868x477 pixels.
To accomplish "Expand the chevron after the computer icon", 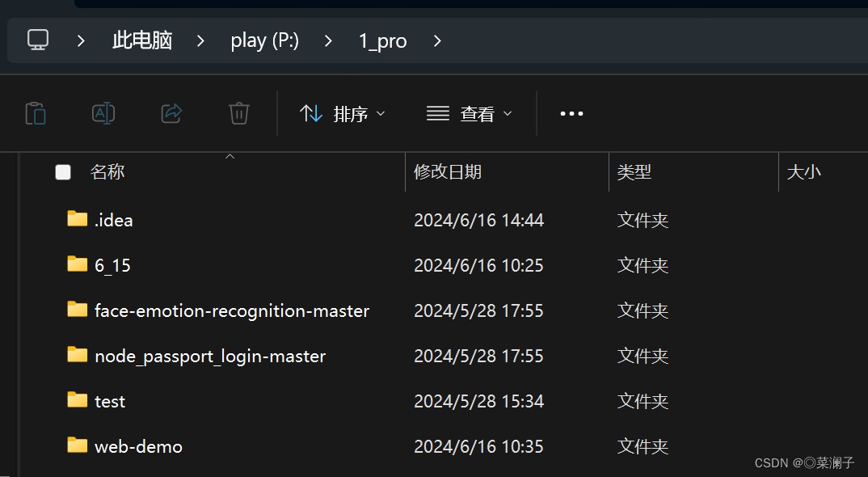I will point(81,40).
